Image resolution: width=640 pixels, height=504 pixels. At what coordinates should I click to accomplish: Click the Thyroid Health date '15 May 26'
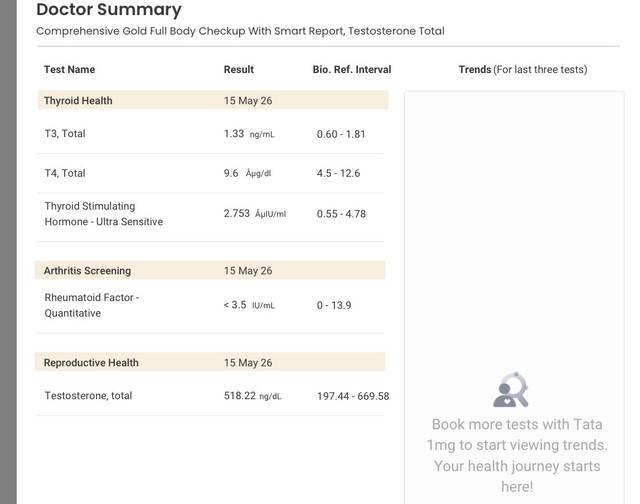click(248, 100)
